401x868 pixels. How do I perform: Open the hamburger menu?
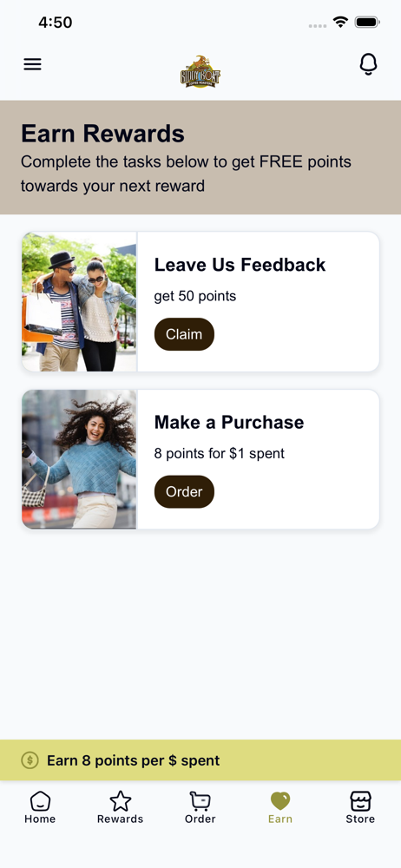[32, 64]
